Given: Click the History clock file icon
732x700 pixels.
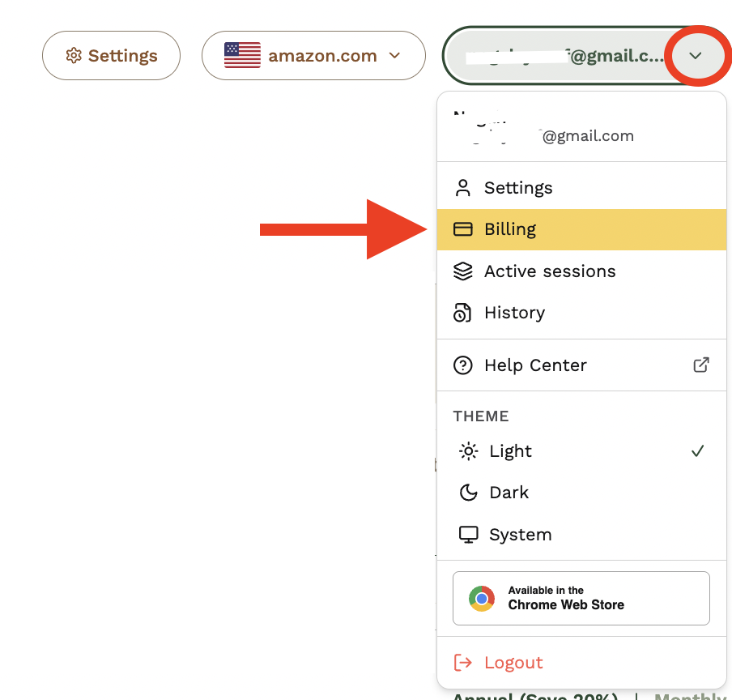Looking at the screenshot, I should [x=462, y=313].
